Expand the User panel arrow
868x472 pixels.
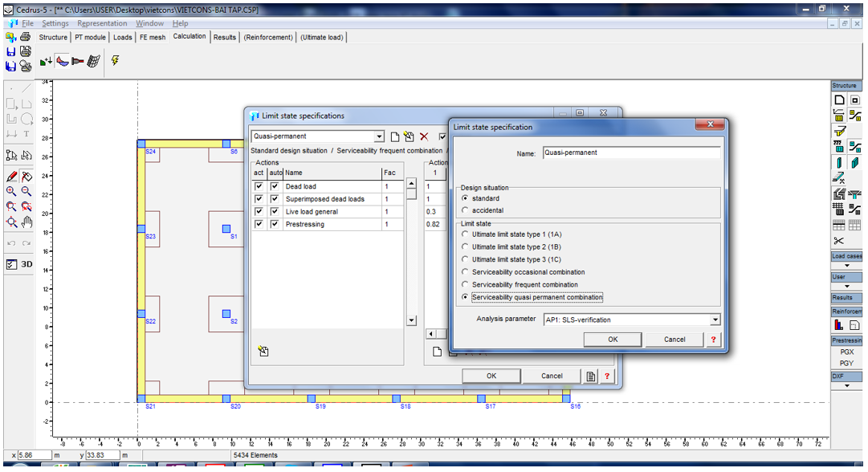(847, 286)
